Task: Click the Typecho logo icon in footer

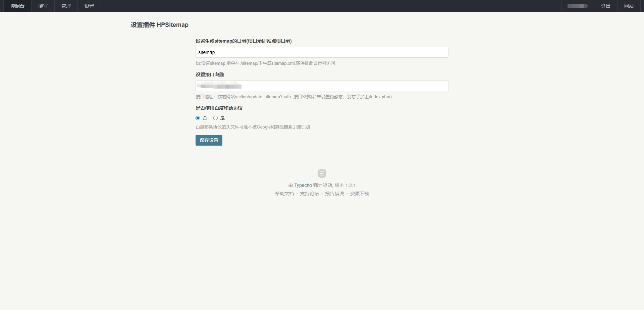Action: pos(322,173)
